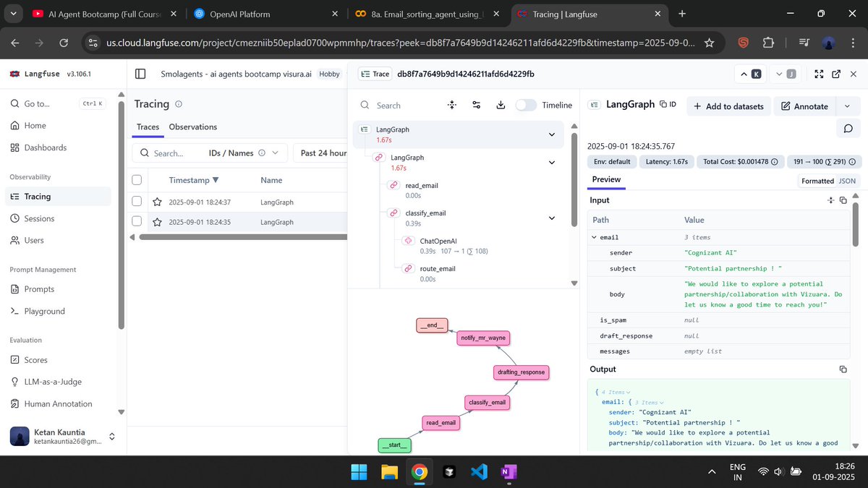Click the Tracing title info icon
Image resolution: width=868 pixels, height=488 pixels.
coord(178,104)
